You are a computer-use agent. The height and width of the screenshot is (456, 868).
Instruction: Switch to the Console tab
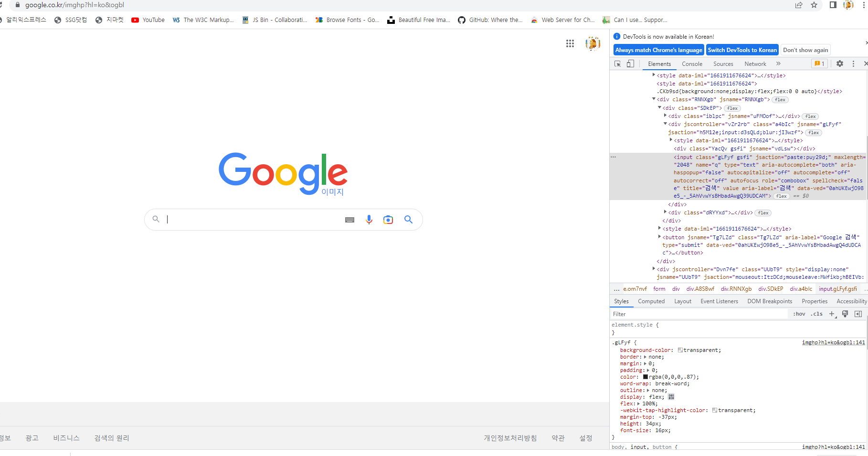click(692, 64)
